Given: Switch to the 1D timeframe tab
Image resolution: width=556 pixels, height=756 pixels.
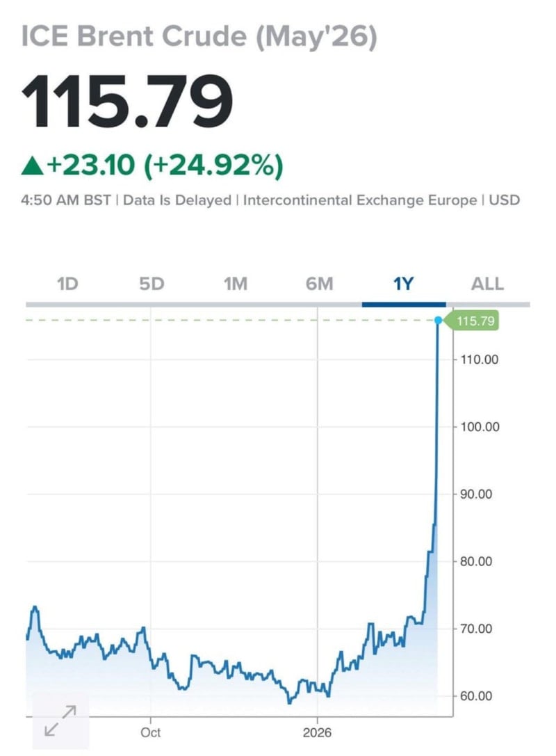Looking at the screenshot, I should pos(67,284).
